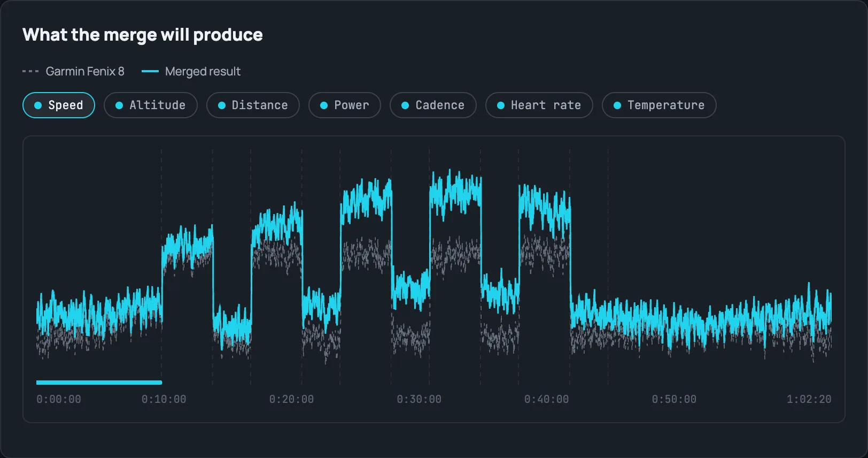Click the 0:00:00 time axis label
This screenshot has width=868, height=458.
click(x=59, y=399)
